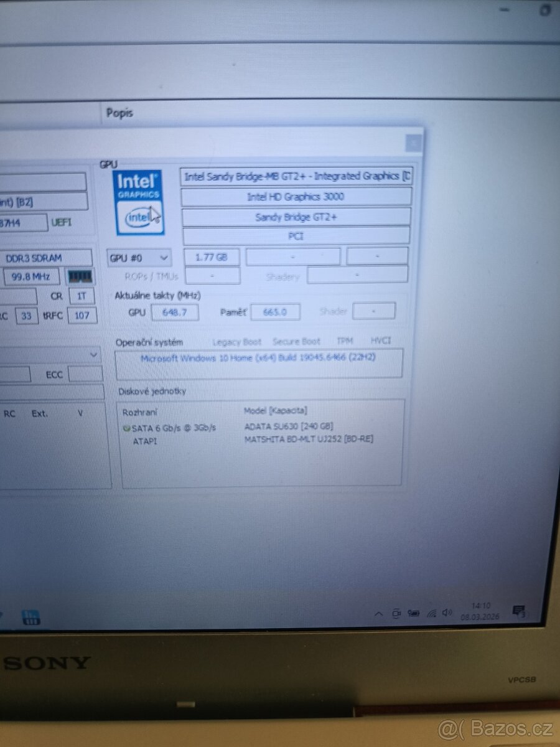Image resolution: width=560 pixels, height=747 pixels.
Task: Click the battery tray icon
Action: pyautogui.click(x=414, y=613)
